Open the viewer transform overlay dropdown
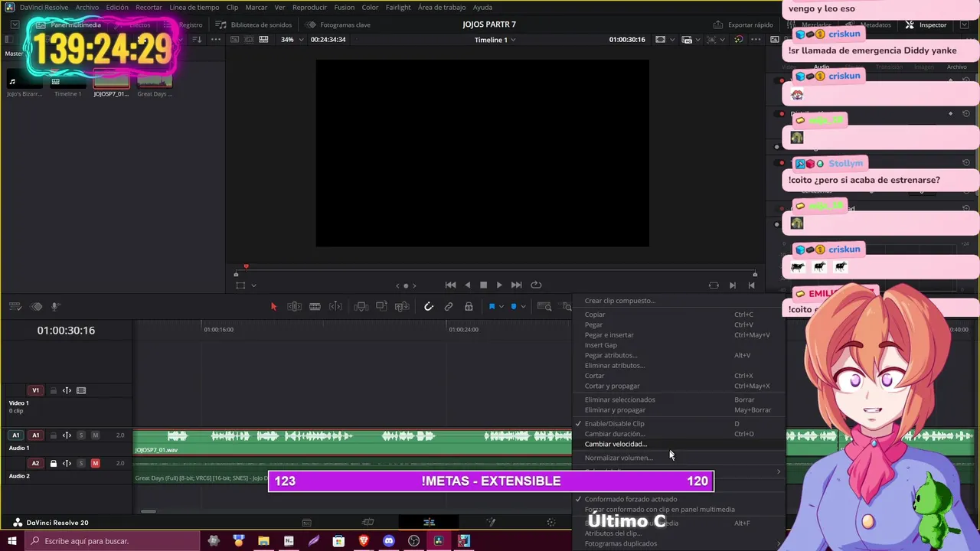This screenshot has height=551, width=980. tap(253, 285)
